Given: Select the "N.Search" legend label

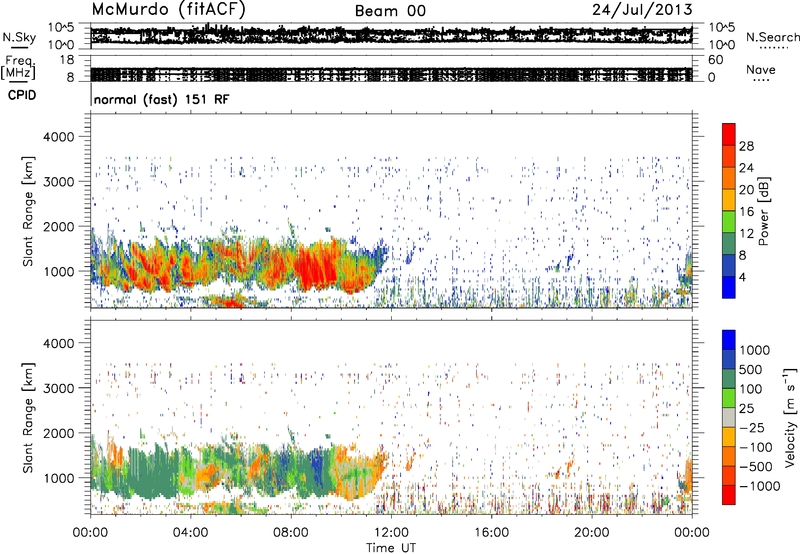Looking at the screenshot, I should click(x=772, y=37).
